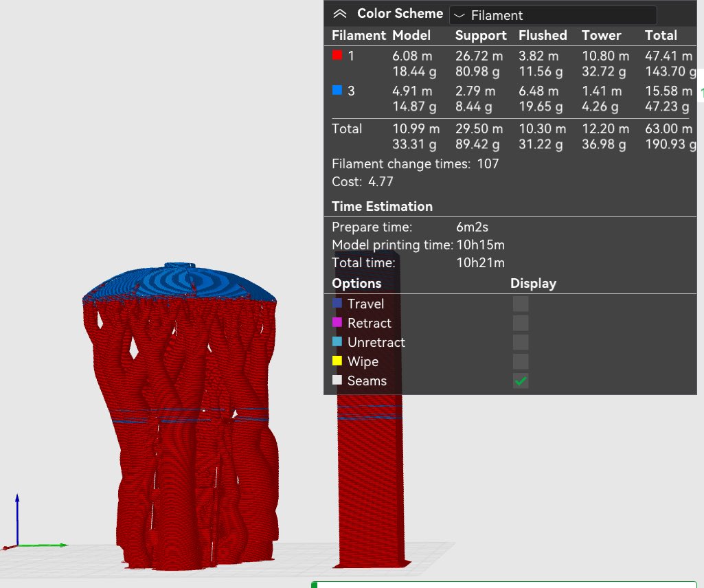The height and width of the screenshot is (588, 704).
Task: Click the Unretract cyan legend icon
Action: click(x=338, y=341)
